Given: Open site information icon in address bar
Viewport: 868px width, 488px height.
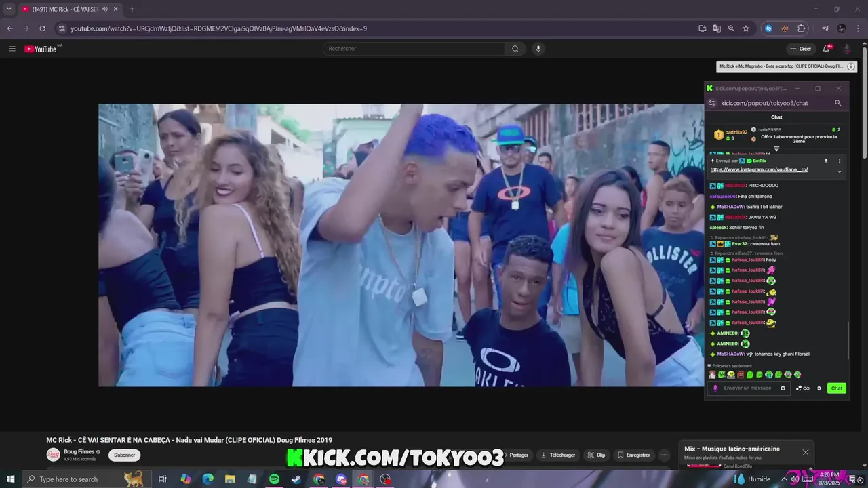Looking at the screenshot, I should pos(62,28).
